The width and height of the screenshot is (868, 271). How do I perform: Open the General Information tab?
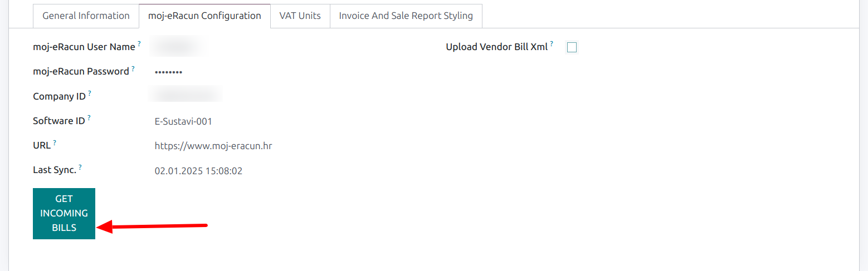(86, 16)
